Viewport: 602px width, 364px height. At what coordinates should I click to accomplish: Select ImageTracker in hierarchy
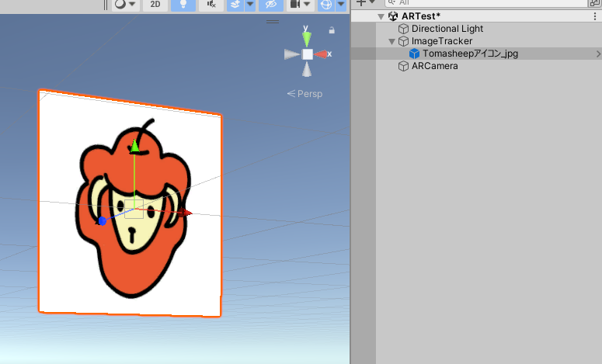tap(442, 41)
